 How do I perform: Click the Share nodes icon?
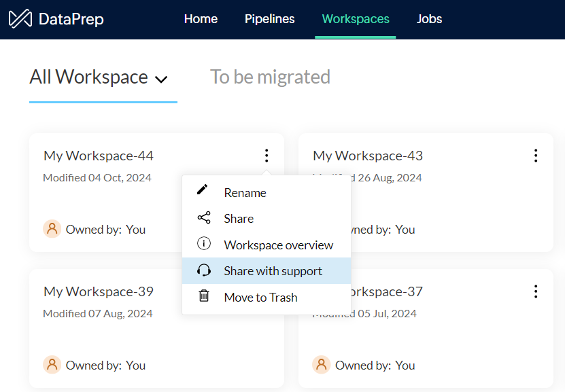203,218
